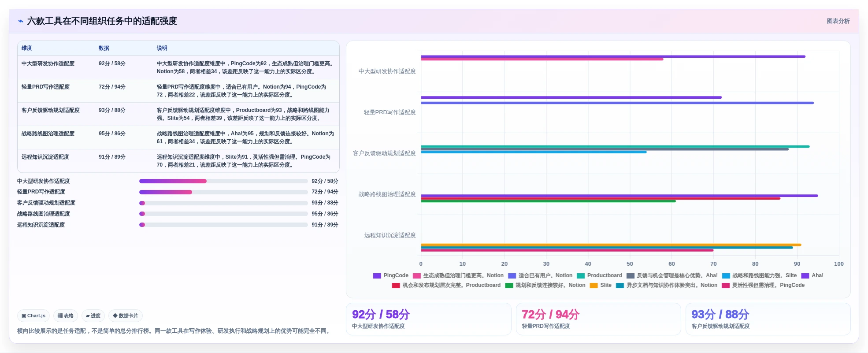
Task: Click the orange Slite bar in 远程知识沉淀适配度 row
Action: pyautogui.click(x=611, y=245)
